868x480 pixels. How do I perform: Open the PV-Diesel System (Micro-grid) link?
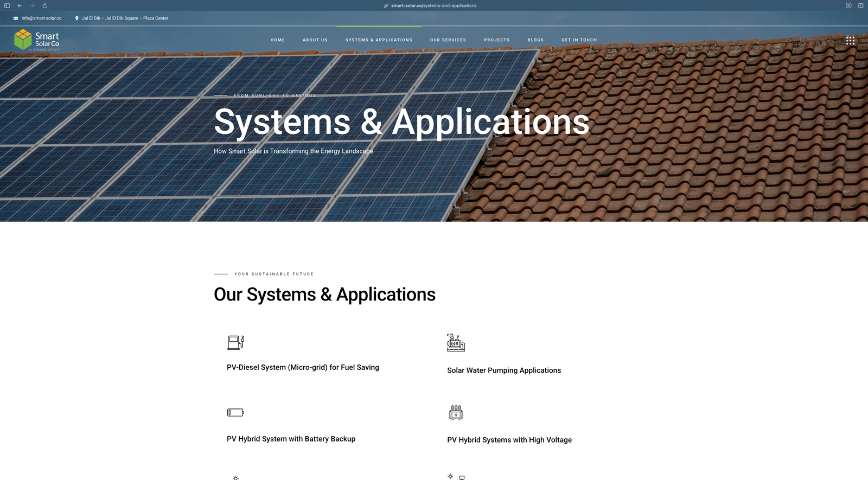(303, 367)
